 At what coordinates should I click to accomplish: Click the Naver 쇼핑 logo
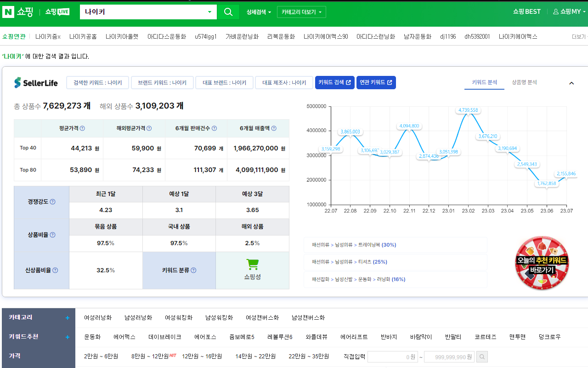point(18,12)
